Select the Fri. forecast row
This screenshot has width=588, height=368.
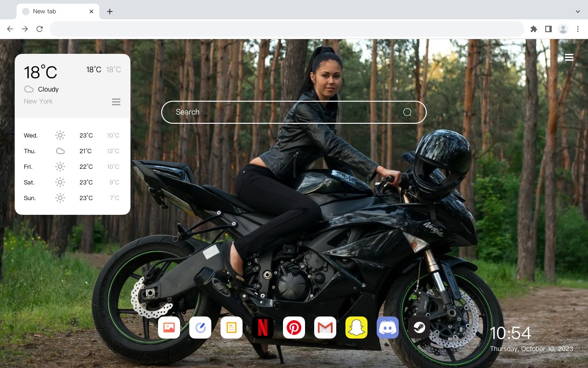tap(73, 167)
